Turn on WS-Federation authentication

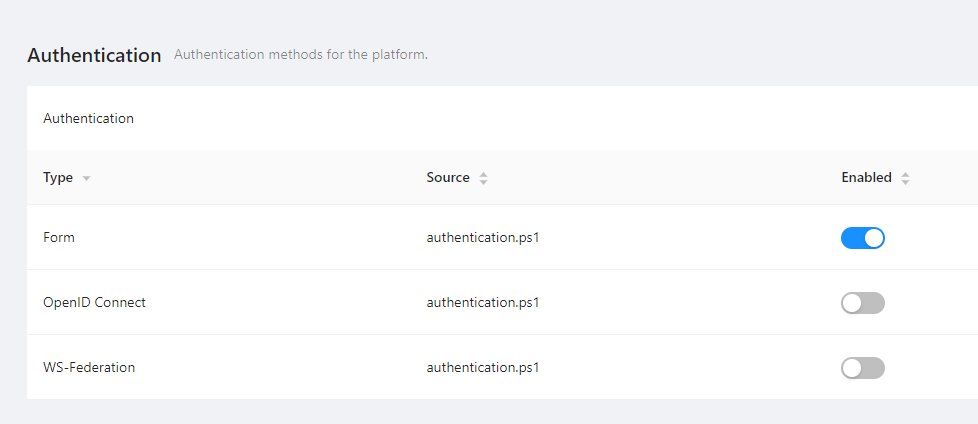(862, 368)
